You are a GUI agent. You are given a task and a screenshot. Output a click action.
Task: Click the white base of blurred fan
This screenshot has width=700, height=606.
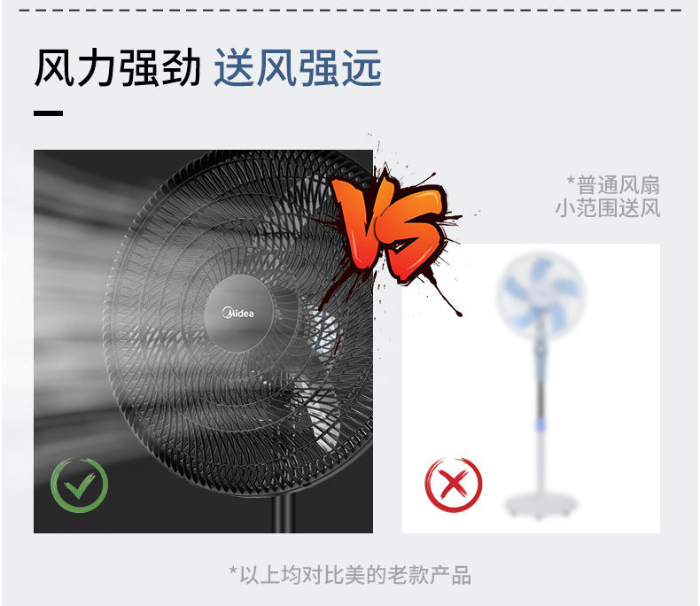[x=541, y=504]
